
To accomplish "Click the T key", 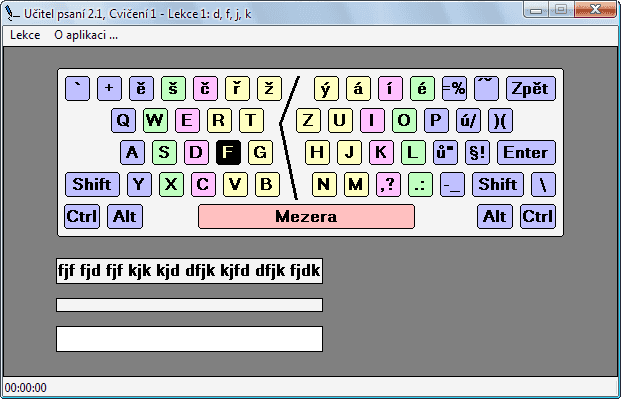I will click(251, 120).
